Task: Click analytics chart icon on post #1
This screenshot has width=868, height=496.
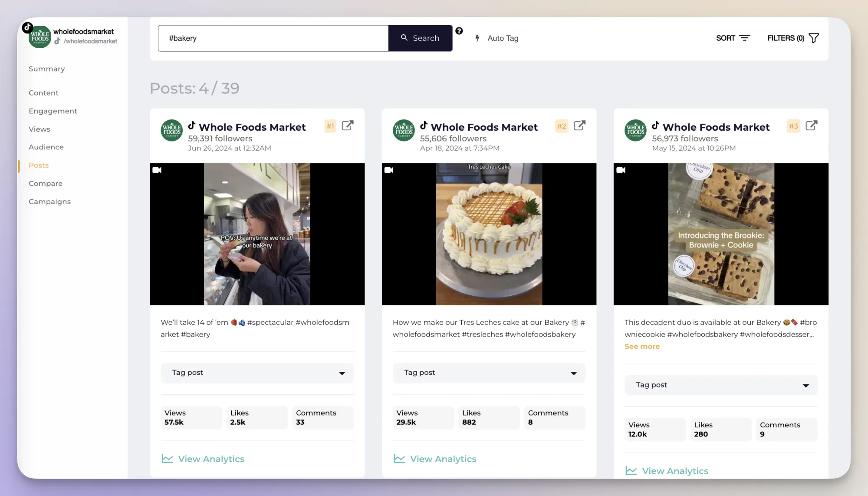Action: point(167,459)
